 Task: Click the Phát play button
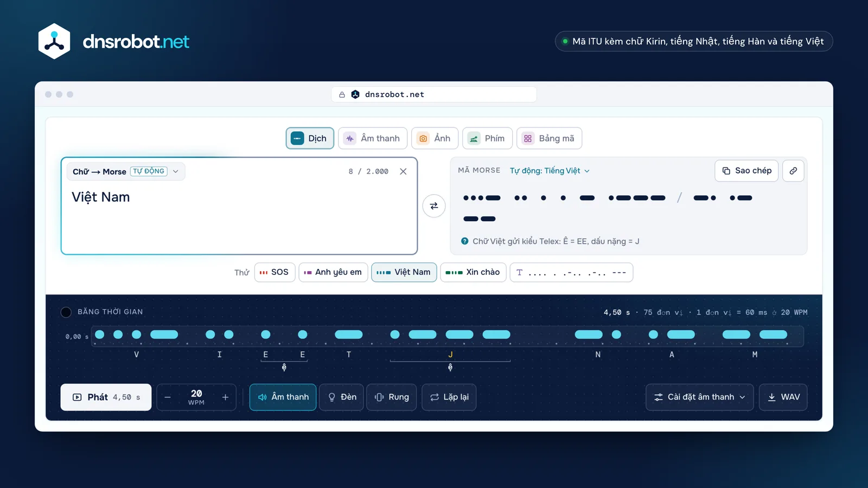coord(106,397)
